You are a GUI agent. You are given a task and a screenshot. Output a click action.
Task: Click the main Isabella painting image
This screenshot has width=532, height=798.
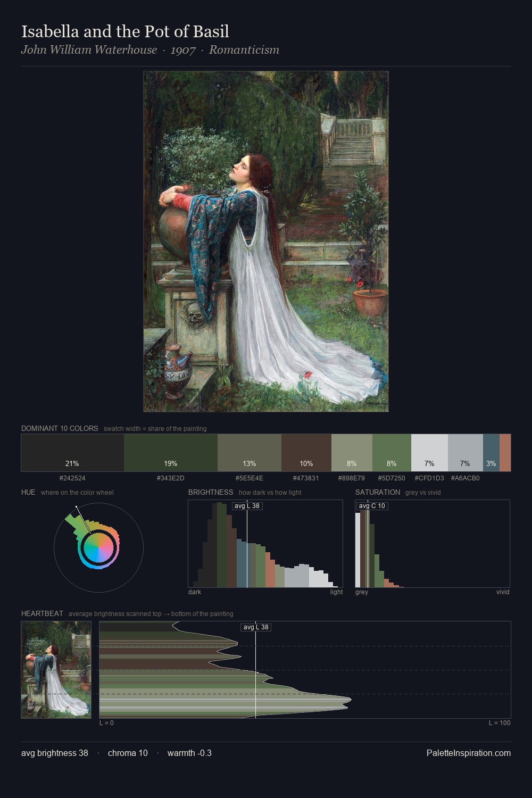(266, 242)
